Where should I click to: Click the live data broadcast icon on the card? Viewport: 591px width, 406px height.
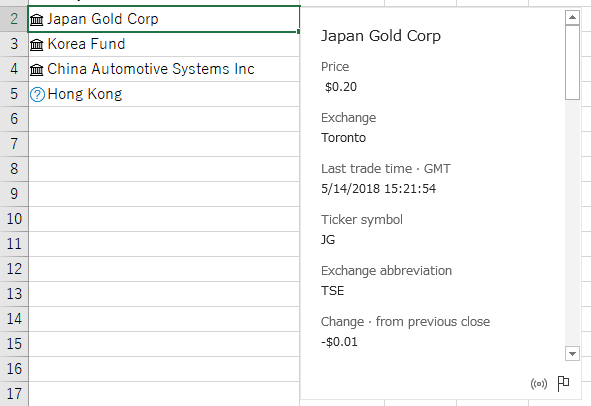click(539, 384)
